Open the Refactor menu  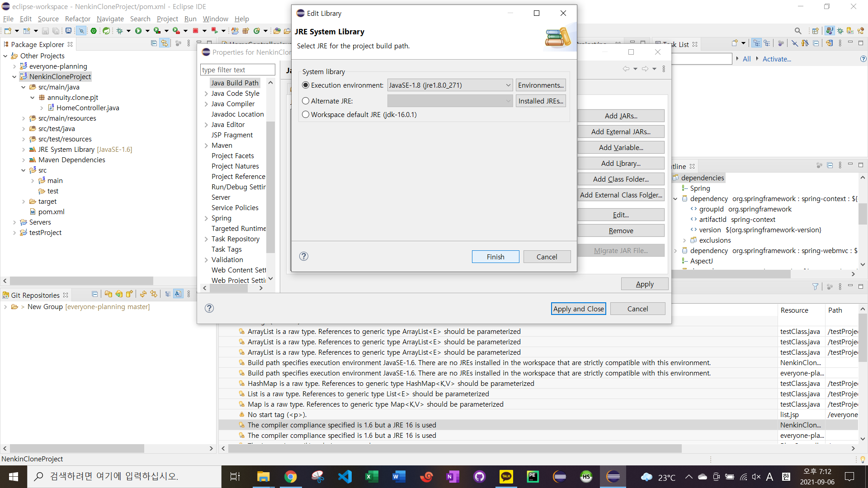[x=77, y=19]
